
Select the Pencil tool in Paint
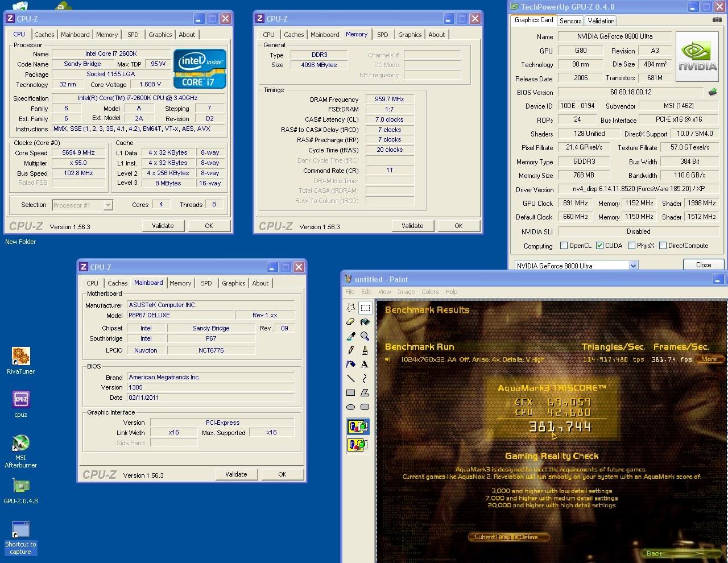click(x=351, y=350)
